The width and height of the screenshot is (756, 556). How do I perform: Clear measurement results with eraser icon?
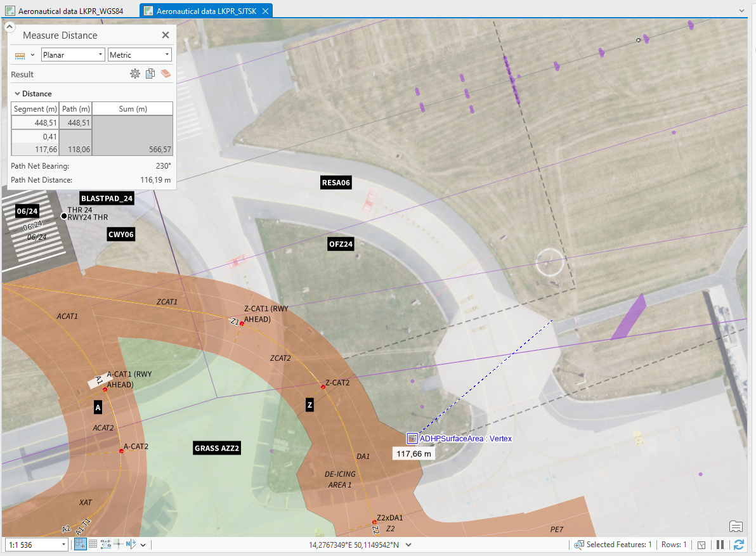coord(166,74)
